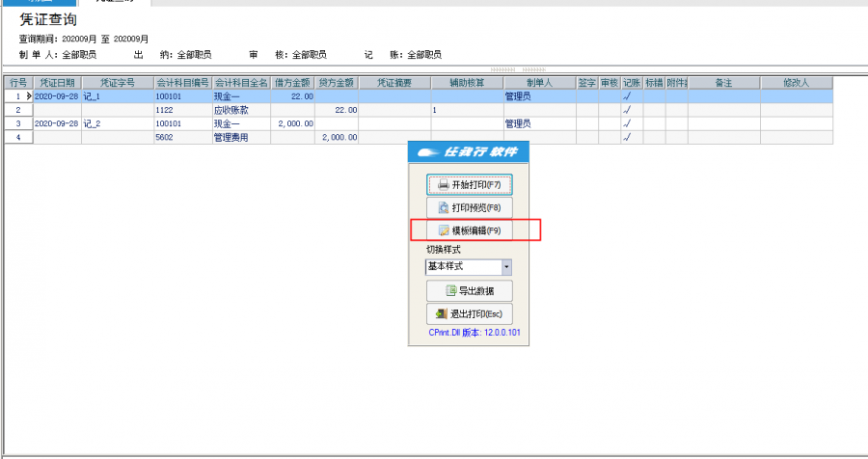This screenshot has width=868, height=459.
Task: Click date 2020-09-28 in row 3
Action: tap(57, 123)
